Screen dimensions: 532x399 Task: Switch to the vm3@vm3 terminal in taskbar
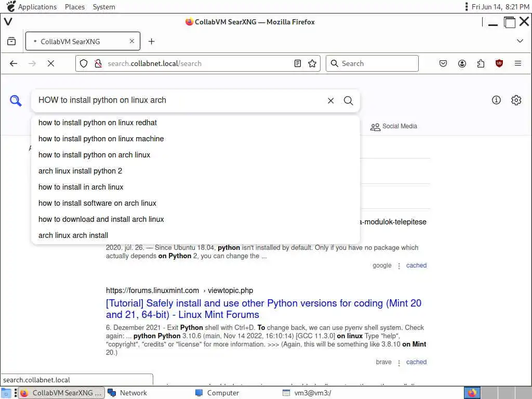tap(307, 393)
